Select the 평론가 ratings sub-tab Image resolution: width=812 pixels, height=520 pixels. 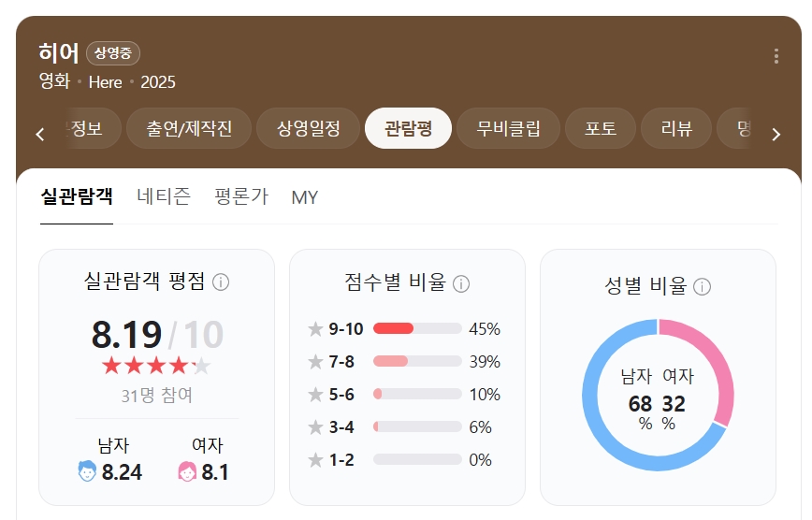click(241, 196)
